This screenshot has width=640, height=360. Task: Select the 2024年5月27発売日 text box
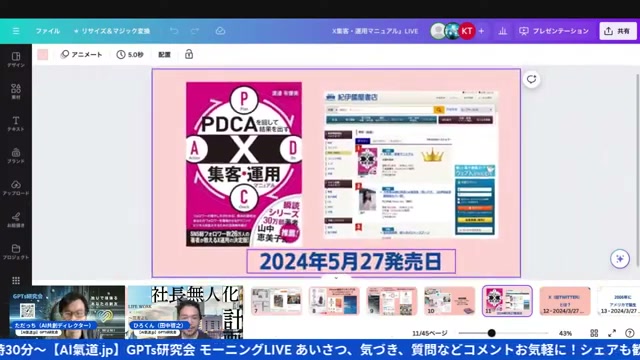(x=351, y=262)
